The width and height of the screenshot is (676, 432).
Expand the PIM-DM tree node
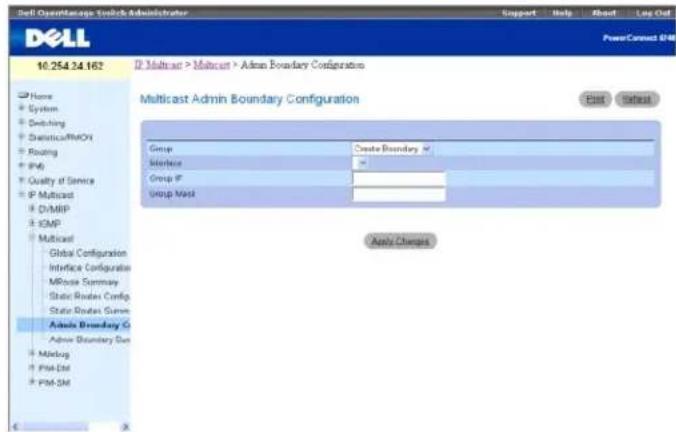click(x=31, y=368)
